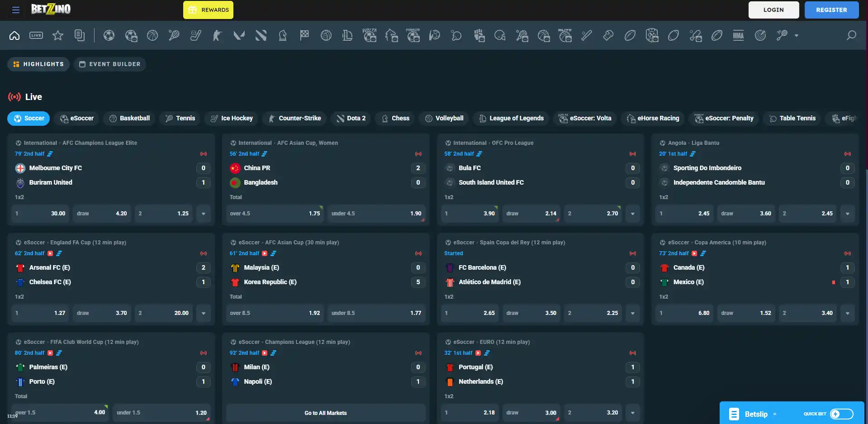Expand more markets for Melbourne City vs Buriram

point(204,214)
